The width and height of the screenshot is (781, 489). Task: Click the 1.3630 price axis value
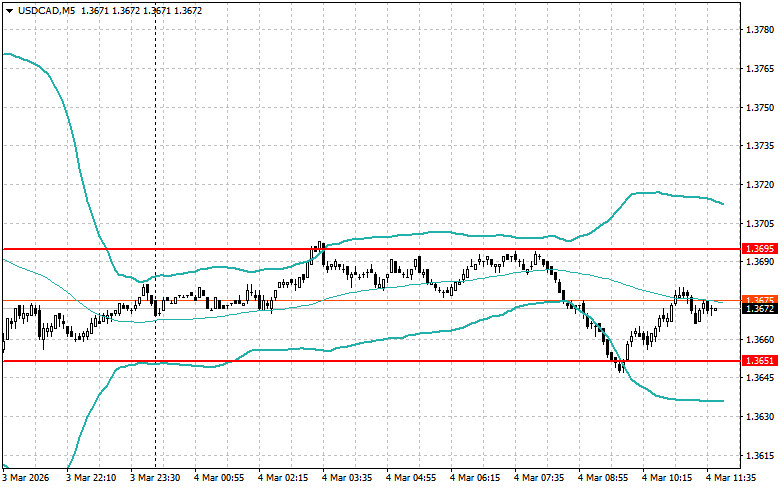[x=760, y=417]
